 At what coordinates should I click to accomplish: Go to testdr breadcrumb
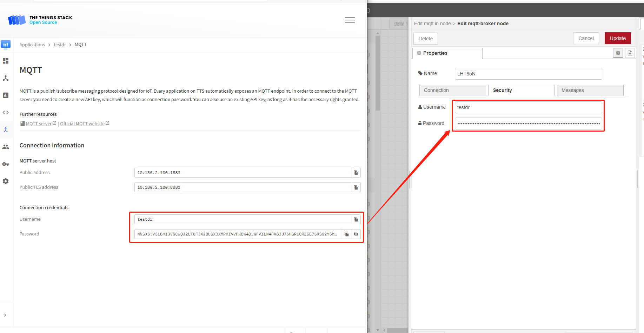pos(60,45)
